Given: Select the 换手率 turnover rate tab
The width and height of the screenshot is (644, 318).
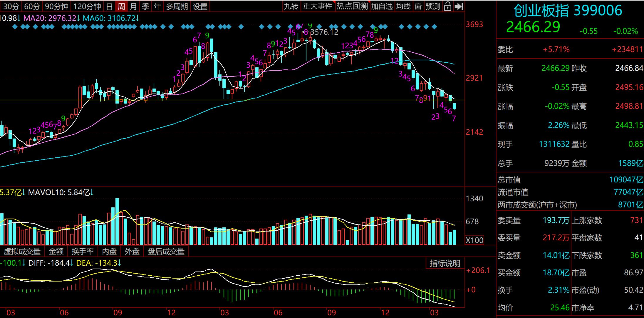Looking at the screenshot, I should pyautogui.click(x=83, y=252).
